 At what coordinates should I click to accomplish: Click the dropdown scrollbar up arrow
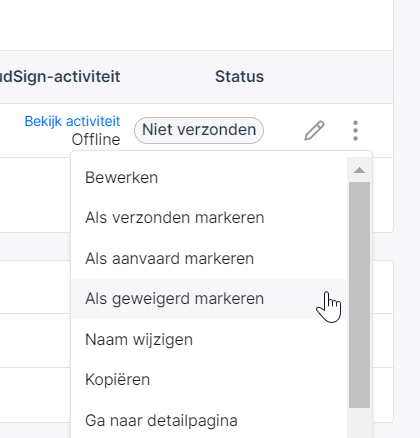[x=359, y=170]
